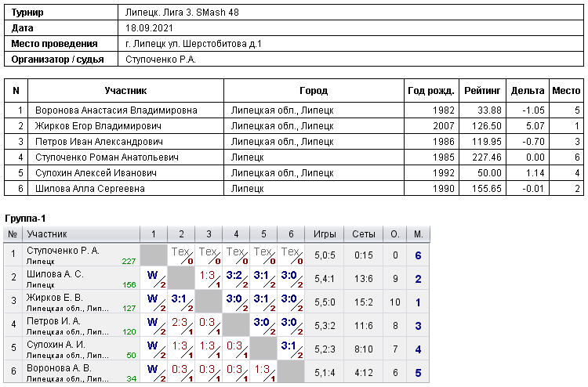Click 'Ступоченко Р. А.' in group table
The height and width of the screenshot is (387, 588).
(63, 251)
